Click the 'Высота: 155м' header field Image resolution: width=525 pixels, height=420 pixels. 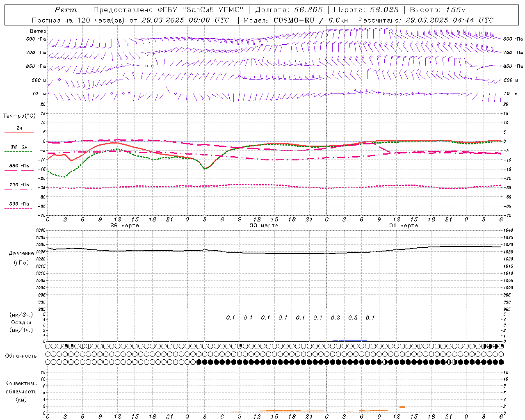pyautogui.click(x=438, y=10)
